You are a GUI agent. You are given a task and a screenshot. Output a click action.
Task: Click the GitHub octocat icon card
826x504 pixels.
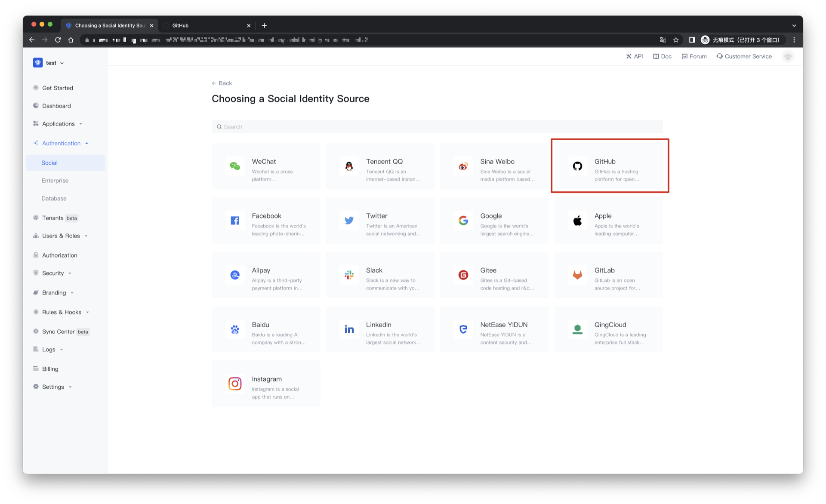click(577, 166)
